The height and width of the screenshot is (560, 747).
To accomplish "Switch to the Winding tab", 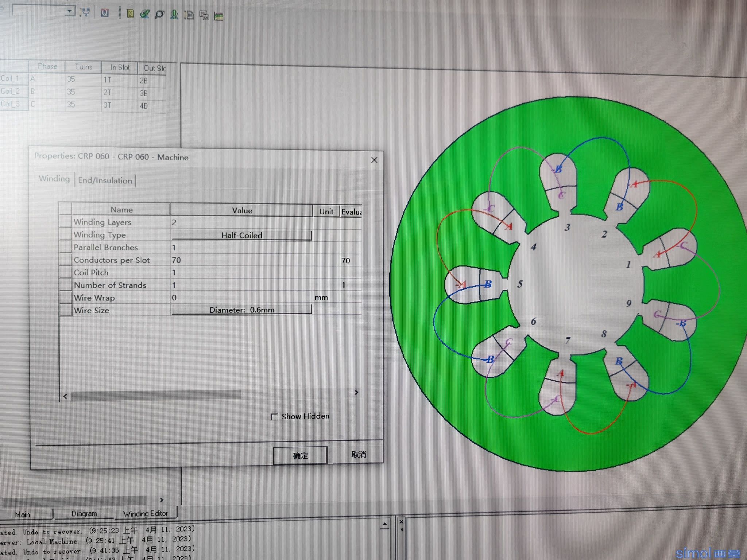I will [54, 179].
